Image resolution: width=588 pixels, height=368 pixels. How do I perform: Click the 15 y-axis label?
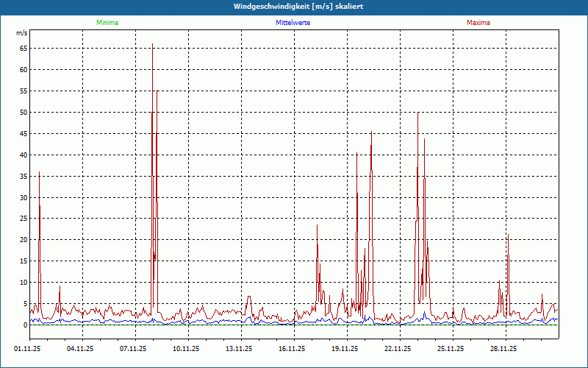coord(24,261)
